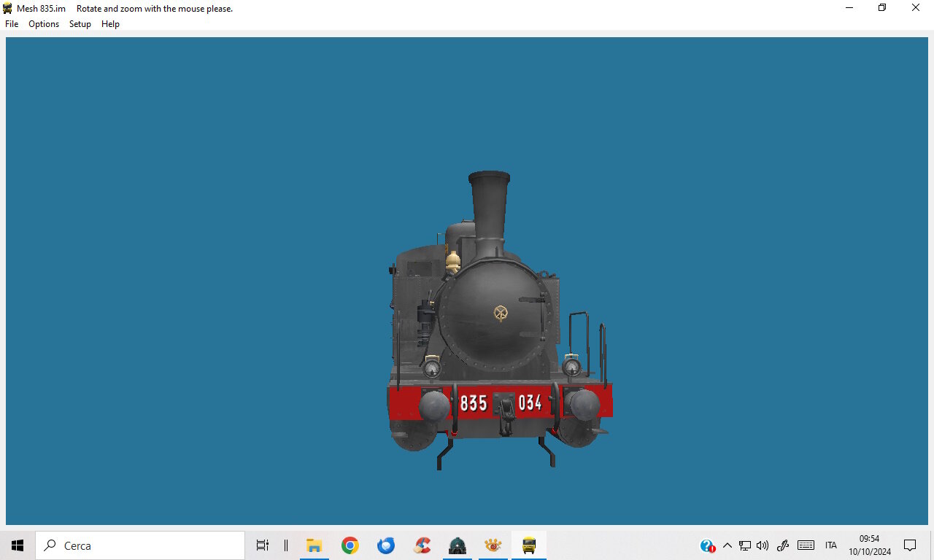934x560 pixels.
Task: Open volume control speaker icon
Action: pos(763,545)
